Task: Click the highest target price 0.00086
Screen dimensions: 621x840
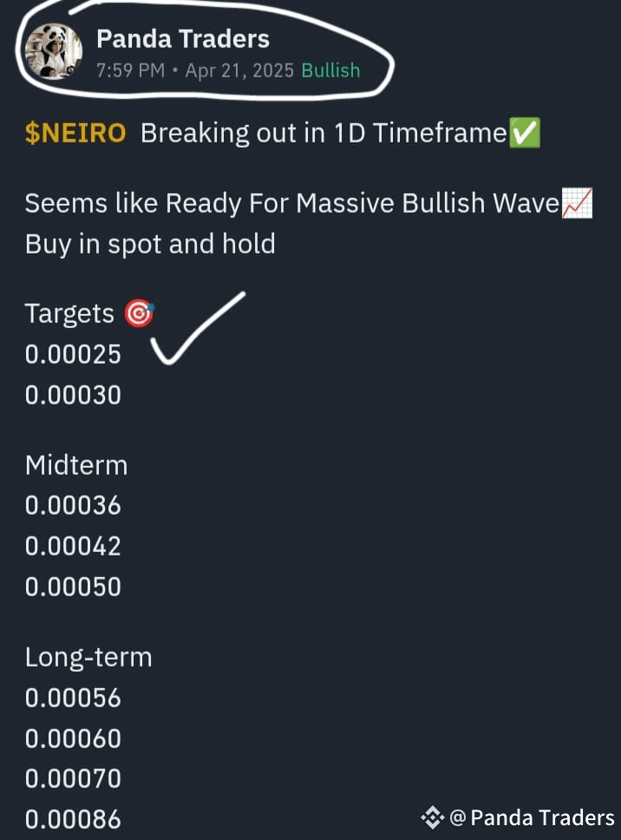Action: click(x=73, y=818)
